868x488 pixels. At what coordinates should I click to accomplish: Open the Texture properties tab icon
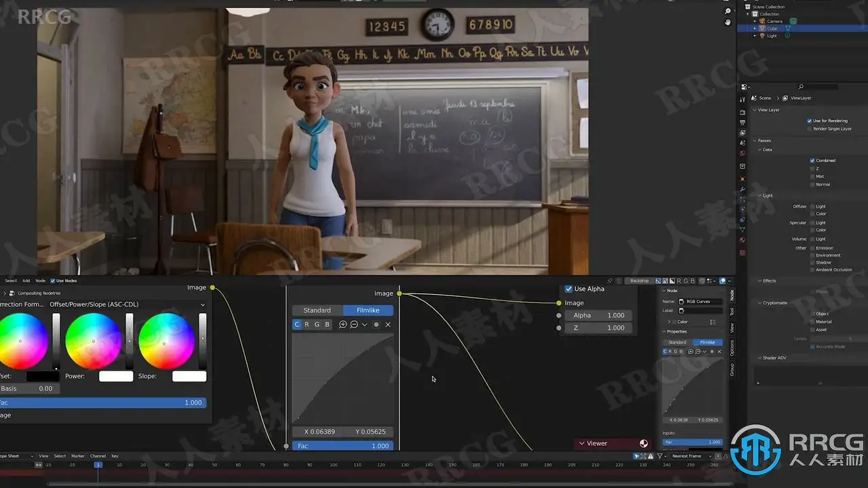pyautogui.click(x=743, y=252)
